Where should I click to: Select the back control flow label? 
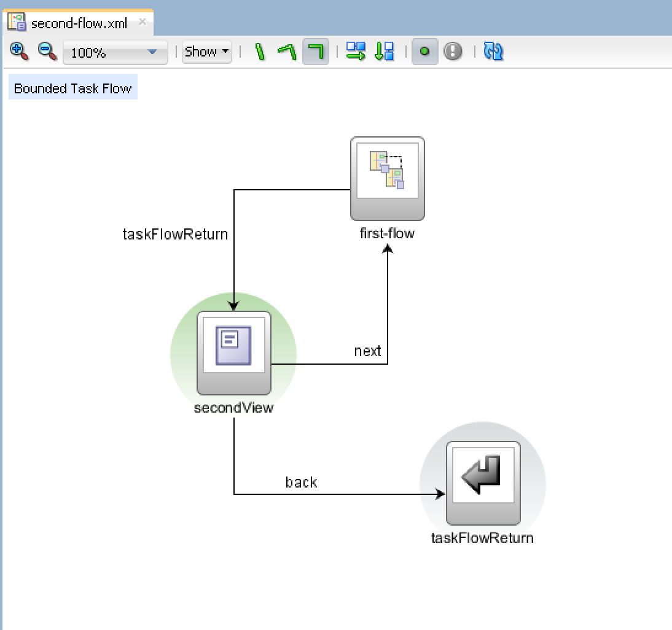tap(300, 482)
